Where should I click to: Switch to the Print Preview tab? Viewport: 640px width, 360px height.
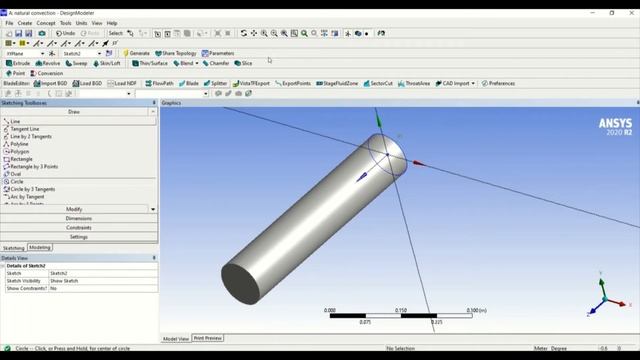point(208,338)
